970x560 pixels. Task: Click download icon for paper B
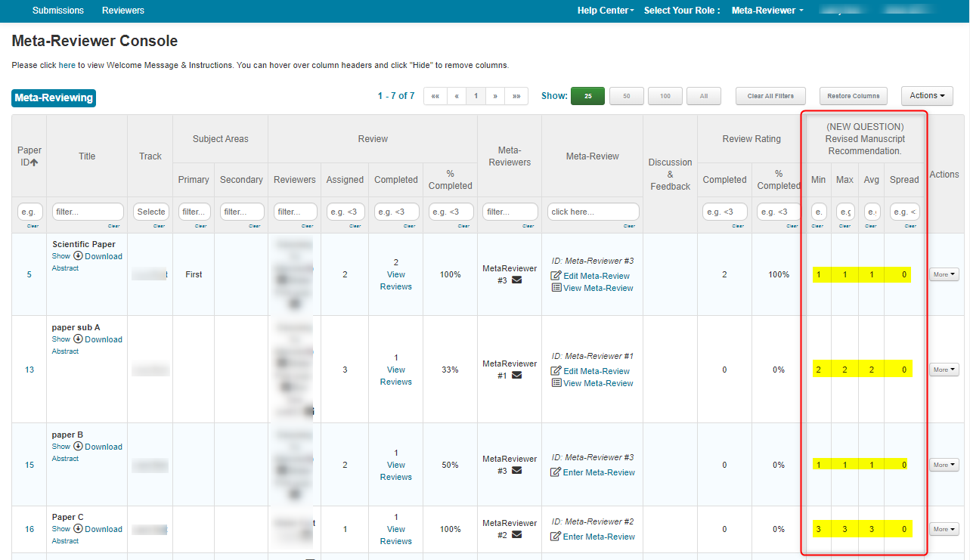pos(78,447)
